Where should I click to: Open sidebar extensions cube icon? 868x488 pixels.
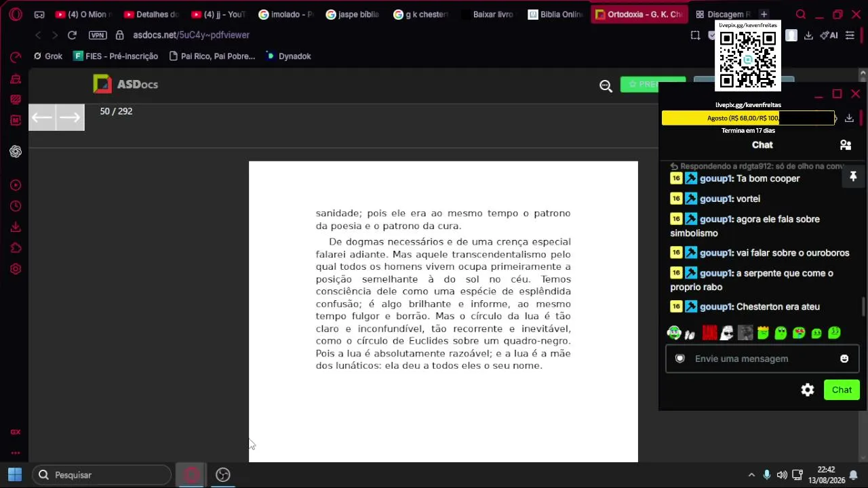16,248
